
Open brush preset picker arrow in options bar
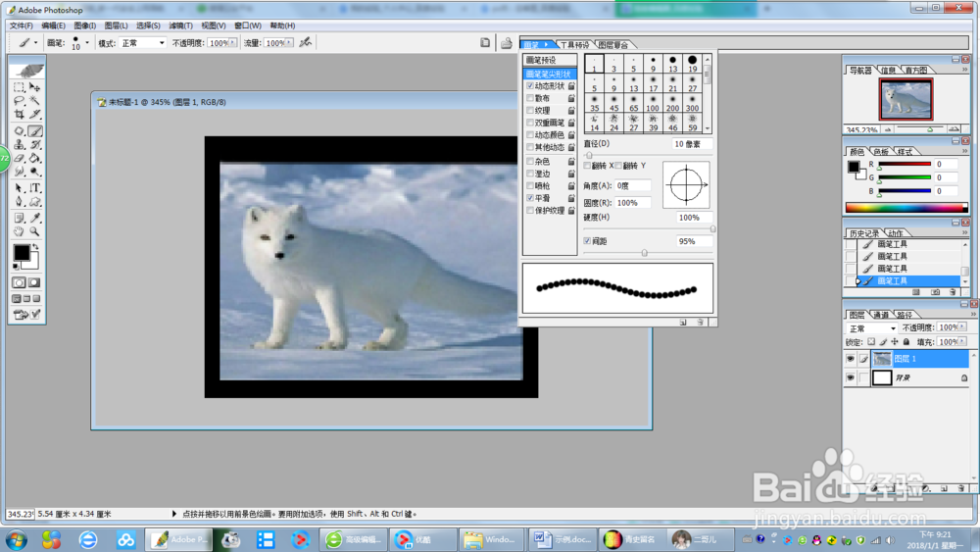(87, 42)
